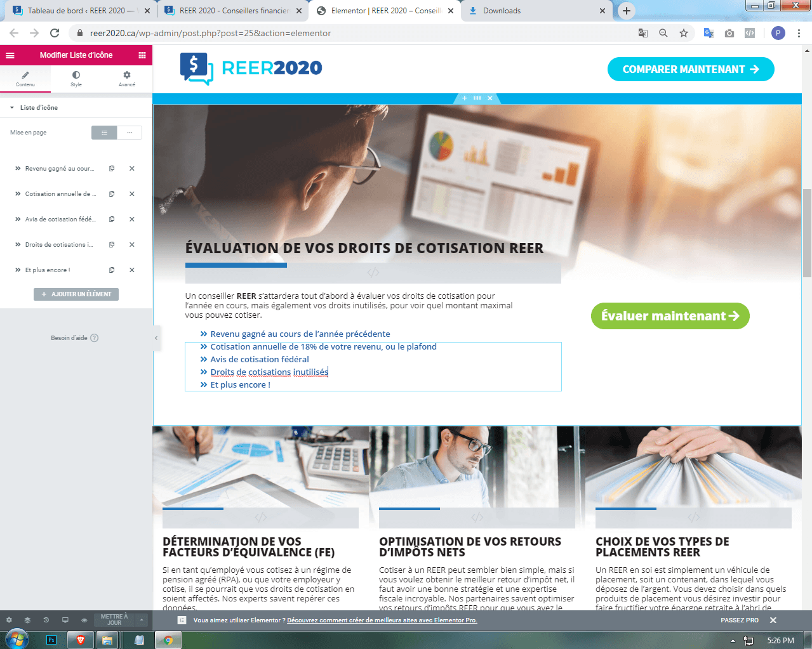Open the Navigator layers icon
The height and width of the screenshot is (649, 812).
click(27, 620)
